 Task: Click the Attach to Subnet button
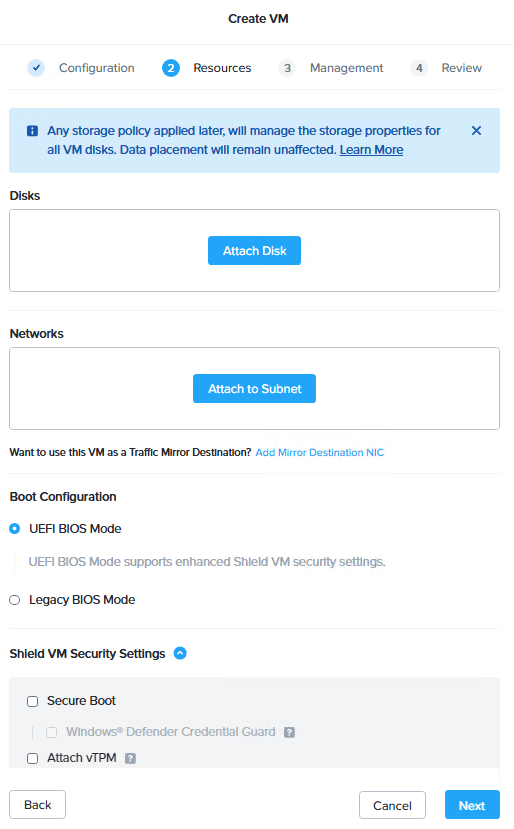[x=254, y=389]
